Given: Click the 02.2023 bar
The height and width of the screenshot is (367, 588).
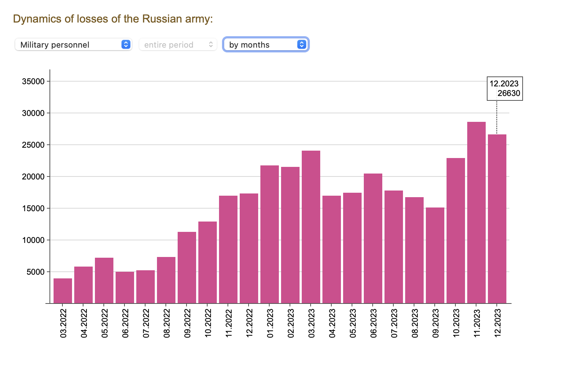Looking at the screenshot, I should (x=290, y=235).
